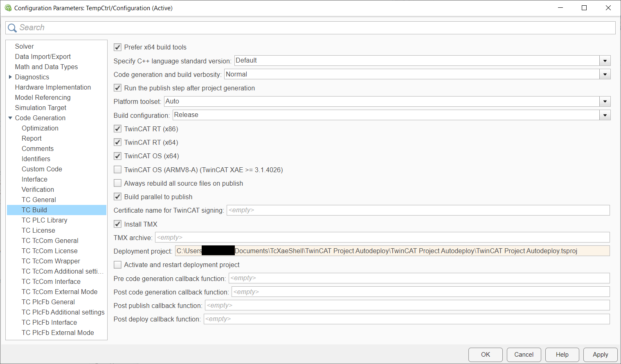Open TC PlcFb External Mode pane
The width and height of the screenshot is (621, 364).
tap(58, 333)
